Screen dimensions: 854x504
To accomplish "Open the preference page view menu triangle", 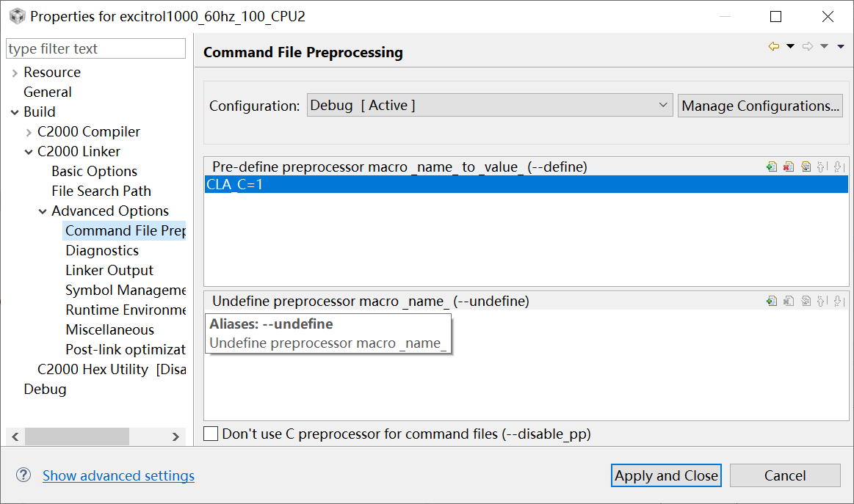I will tap(841, 47).
